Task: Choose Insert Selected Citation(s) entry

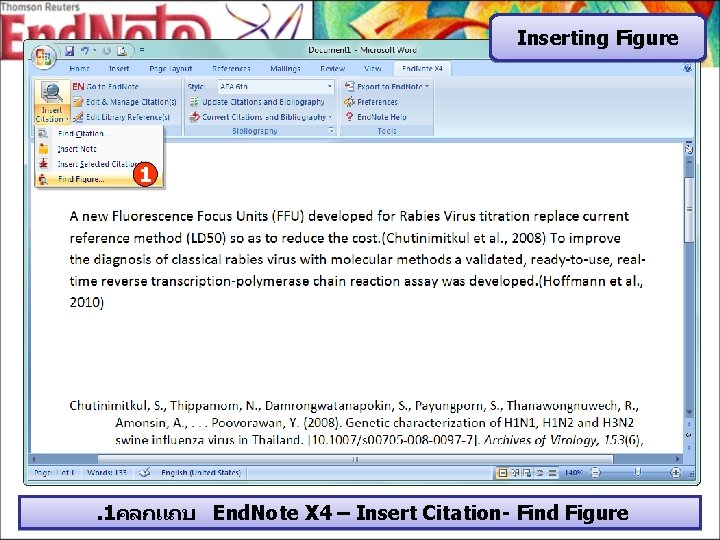Action: pos(99,164)
